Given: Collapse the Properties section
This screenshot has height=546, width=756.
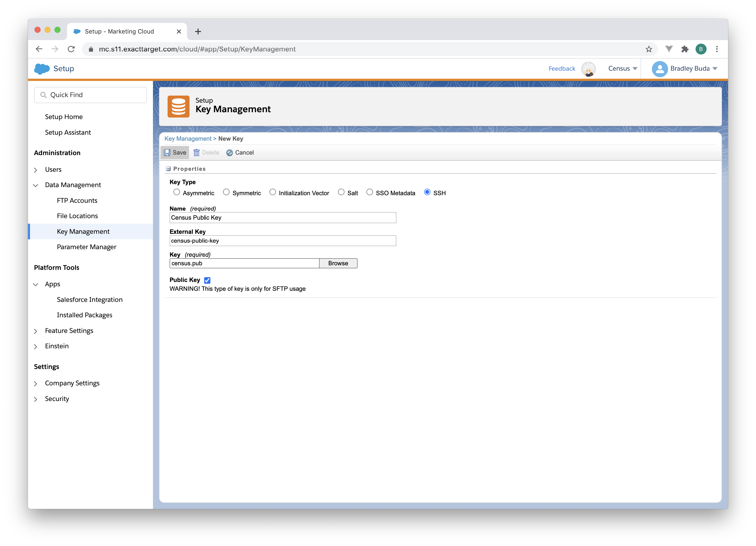Looking at the screenshot, I should pos(168,169).
